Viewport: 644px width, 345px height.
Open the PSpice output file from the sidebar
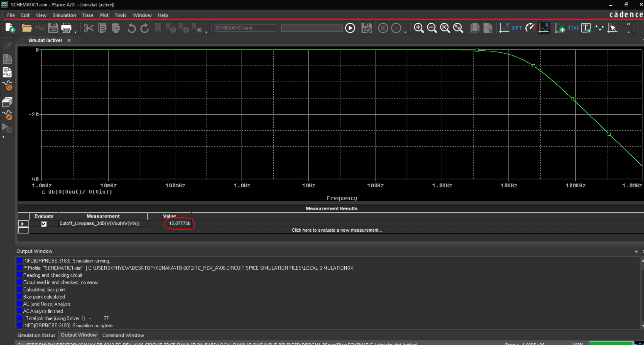pos(7,59)
